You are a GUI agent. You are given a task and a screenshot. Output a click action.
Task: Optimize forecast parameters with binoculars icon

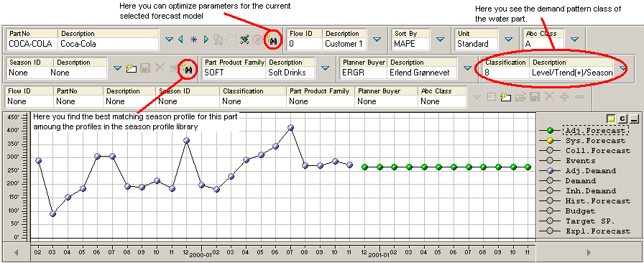[x=272, y=40]
